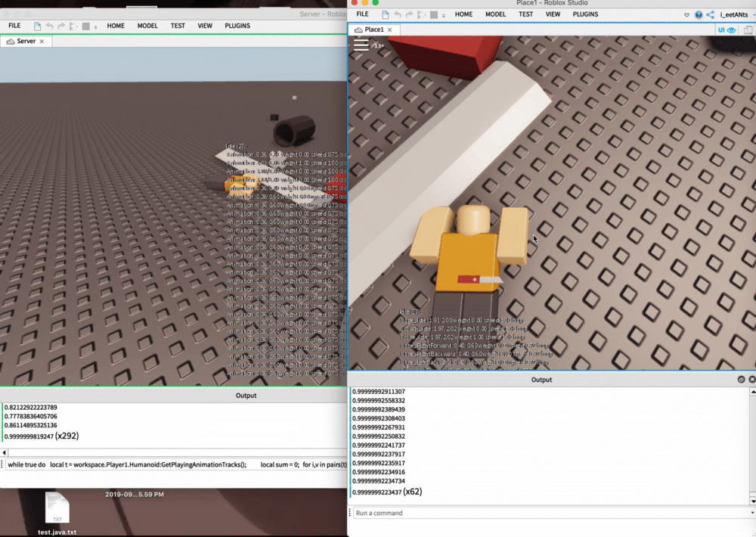Click the play icon in Place1 toolbar
The image size is (756, 537).
[421, 14]
